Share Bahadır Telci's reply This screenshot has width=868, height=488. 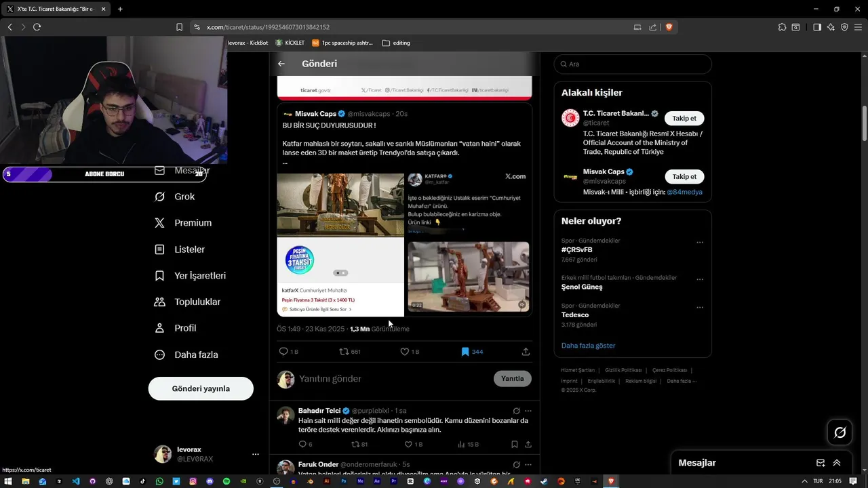(528, 445)
